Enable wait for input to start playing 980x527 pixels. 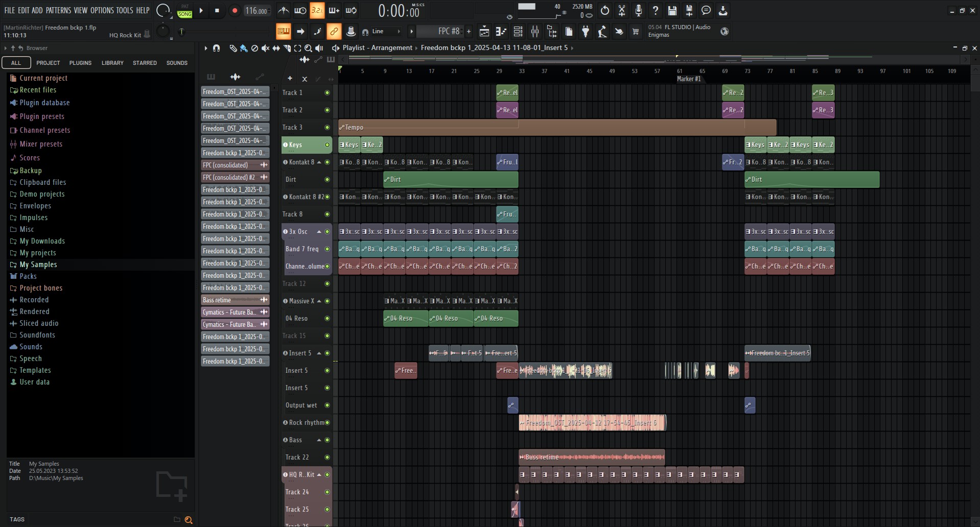300,10
